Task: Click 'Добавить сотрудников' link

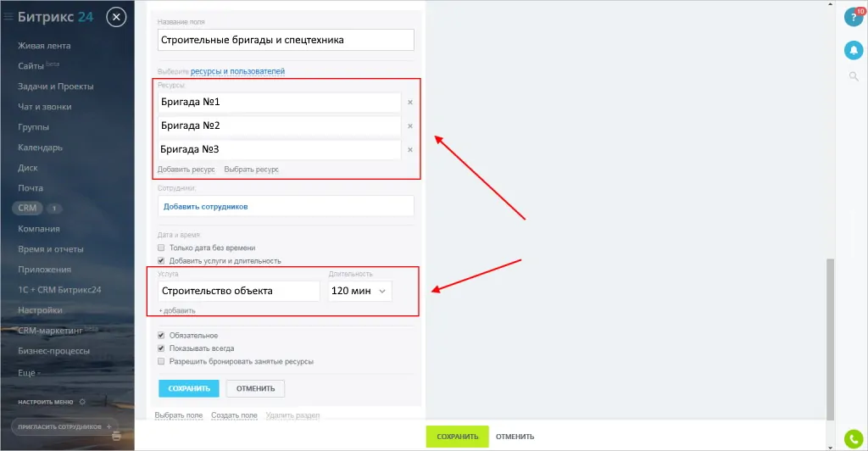Action: (x=206, y=206)
